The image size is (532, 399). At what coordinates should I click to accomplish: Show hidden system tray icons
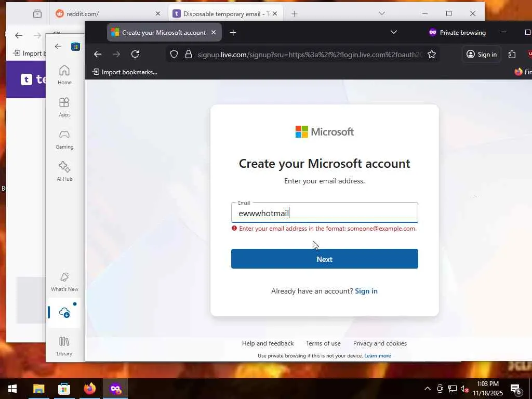click(428, 389)
